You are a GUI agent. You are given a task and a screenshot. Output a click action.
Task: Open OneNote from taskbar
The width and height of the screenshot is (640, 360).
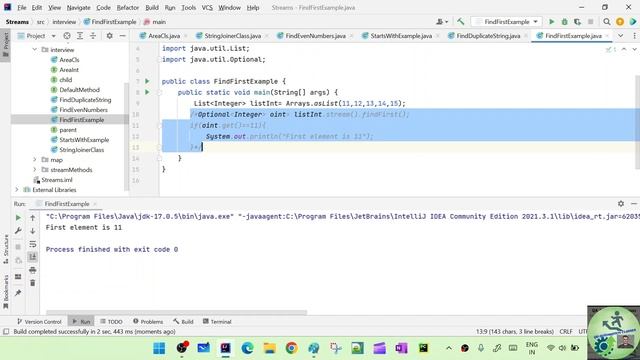point(401,348)
